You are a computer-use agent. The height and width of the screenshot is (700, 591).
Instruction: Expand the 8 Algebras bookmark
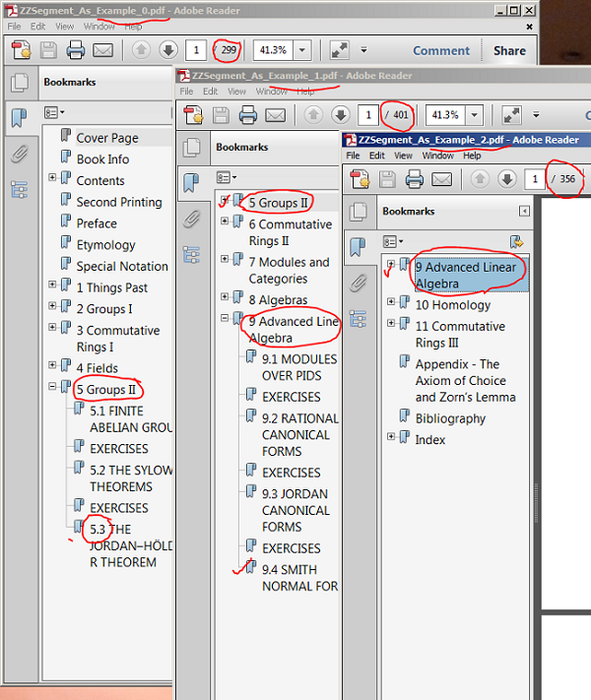[225, 296]
